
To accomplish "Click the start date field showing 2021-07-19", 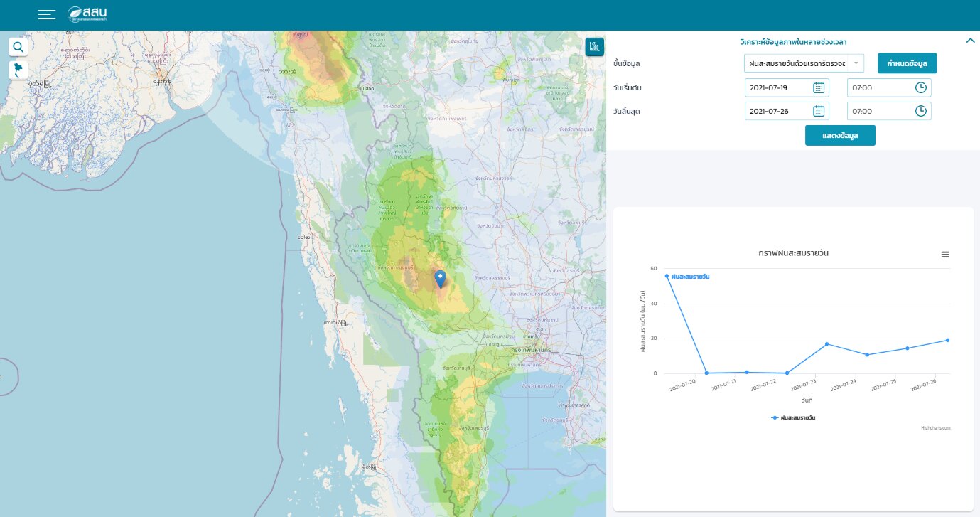I will coord(787,87).
